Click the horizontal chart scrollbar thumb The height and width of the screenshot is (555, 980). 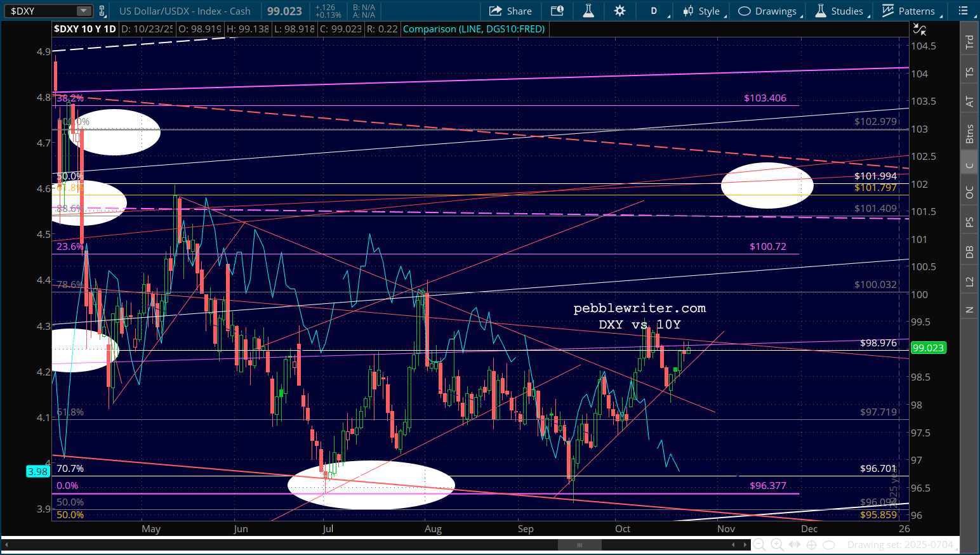(579, 545)
